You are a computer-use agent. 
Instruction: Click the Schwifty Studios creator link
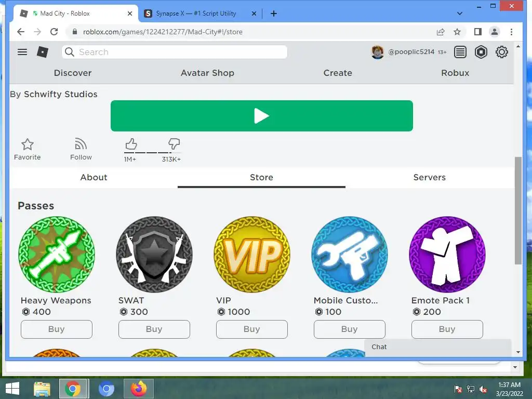(61, 94)
